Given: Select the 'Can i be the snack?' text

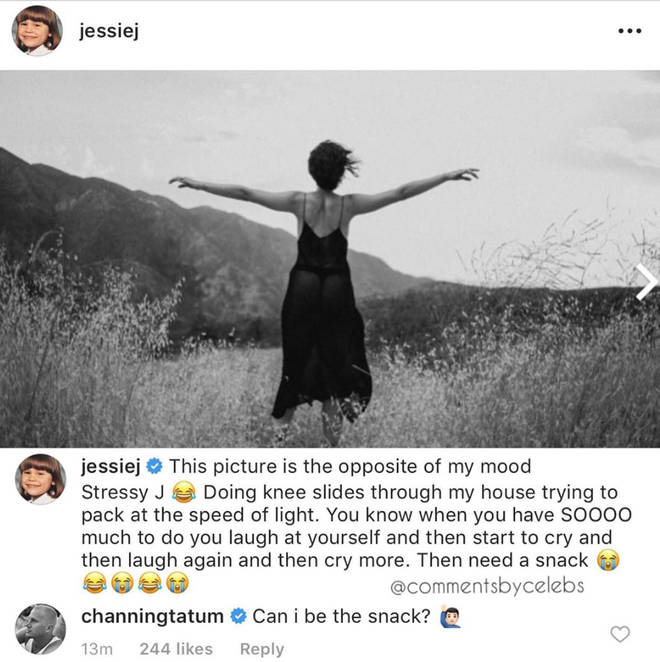Looking at the screenshot, I should click(x=341, y=616).
